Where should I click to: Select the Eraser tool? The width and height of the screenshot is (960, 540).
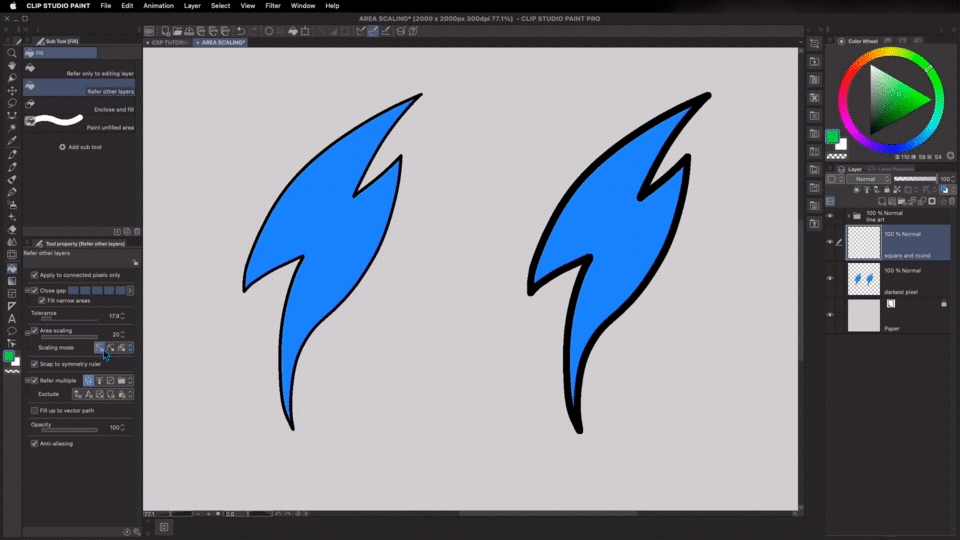pos(12,230)
